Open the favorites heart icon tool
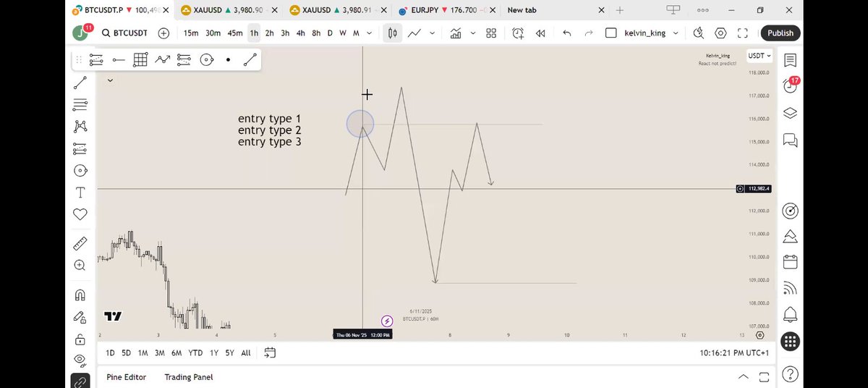The image size is (868, 388). pos(80,214)
